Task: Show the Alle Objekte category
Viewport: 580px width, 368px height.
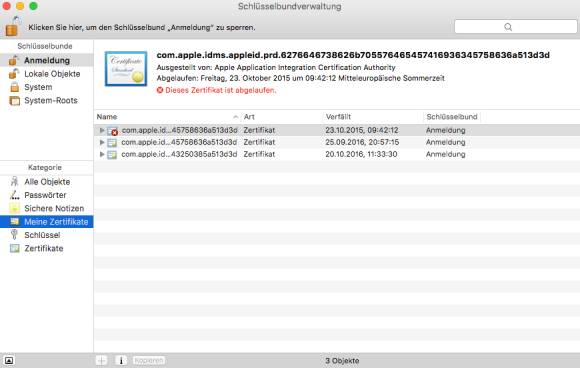Action: [47, 182]
